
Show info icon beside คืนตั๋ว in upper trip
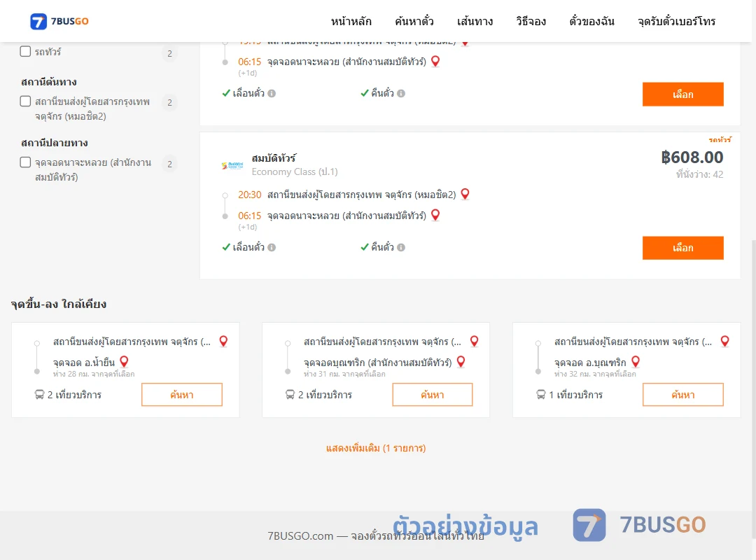coord(401,94)
